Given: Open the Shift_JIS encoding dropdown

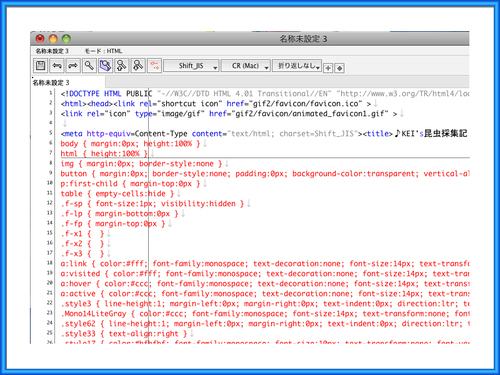Looking at the screenshot, I should (x=191, y=66).
